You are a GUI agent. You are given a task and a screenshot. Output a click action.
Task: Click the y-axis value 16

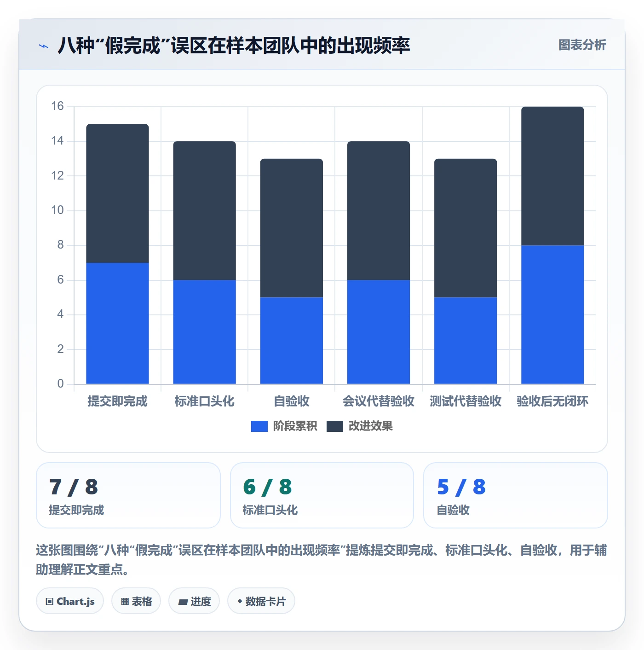57,106
